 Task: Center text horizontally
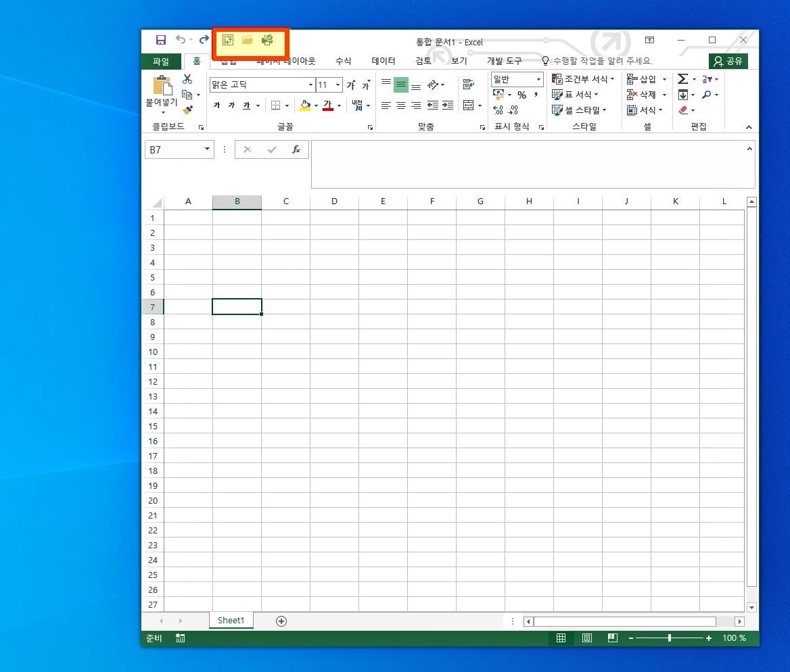tap(401, 105)
